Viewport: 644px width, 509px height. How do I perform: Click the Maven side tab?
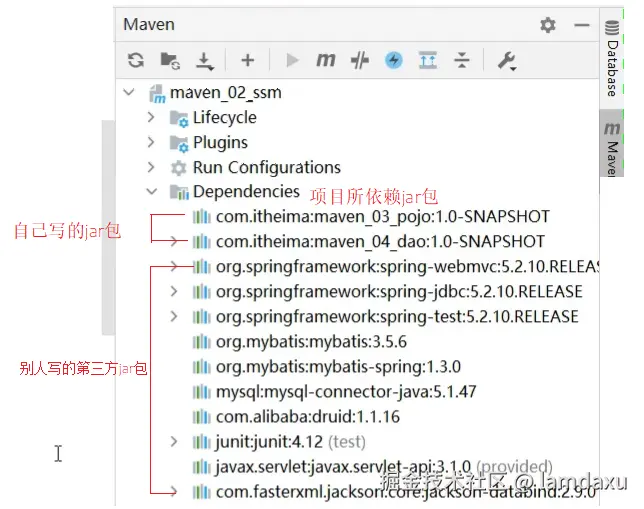612,143
